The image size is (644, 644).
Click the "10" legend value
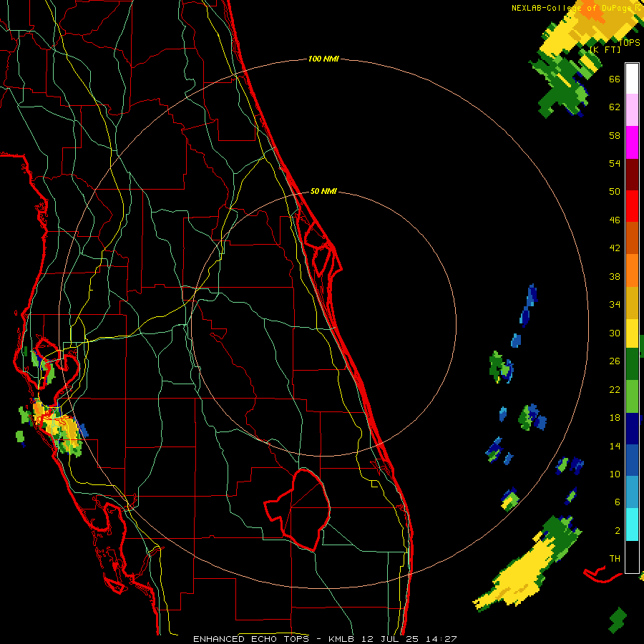click(615, 474)
